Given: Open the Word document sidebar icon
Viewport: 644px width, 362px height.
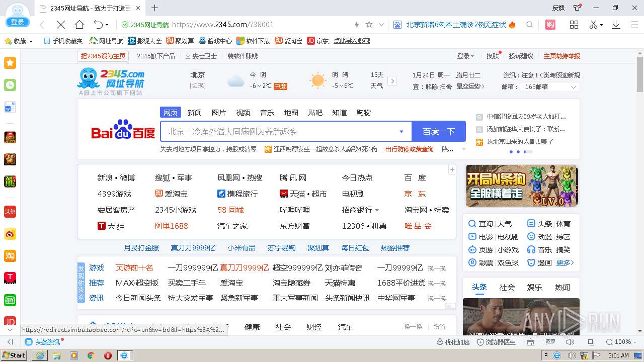Looking at the screenshot, I should (10, 107).
